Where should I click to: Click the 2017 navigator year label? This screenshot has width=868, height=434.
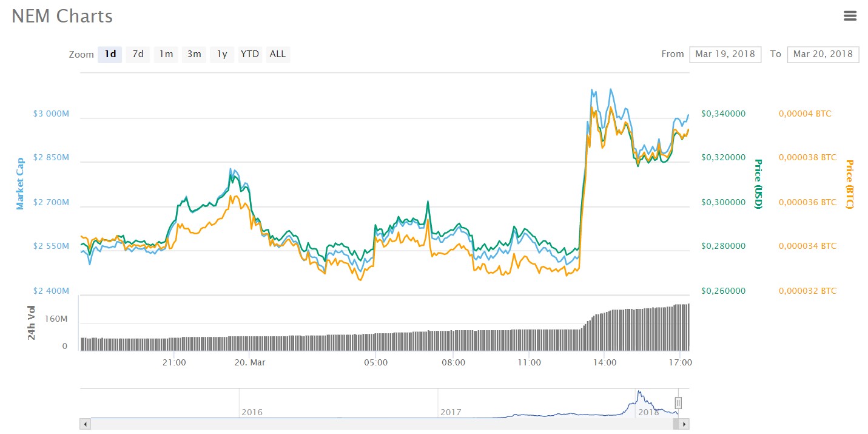(x=451, y=412)
